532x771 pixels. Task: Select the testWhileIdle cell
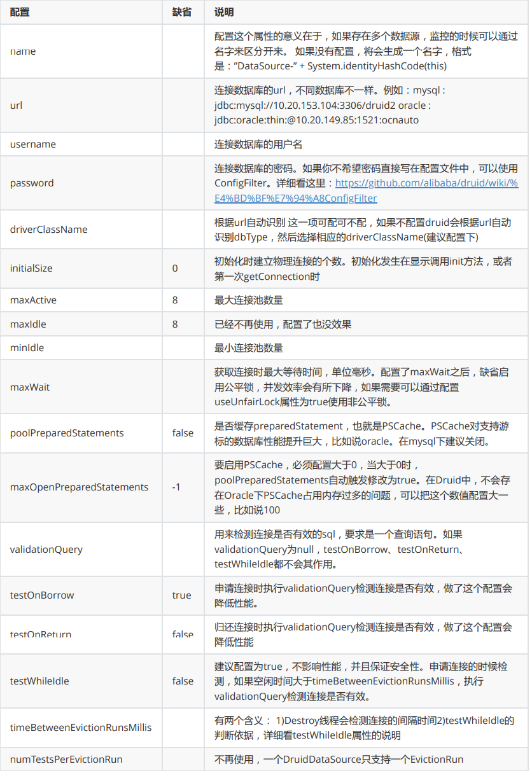click(x=81, y=681)
